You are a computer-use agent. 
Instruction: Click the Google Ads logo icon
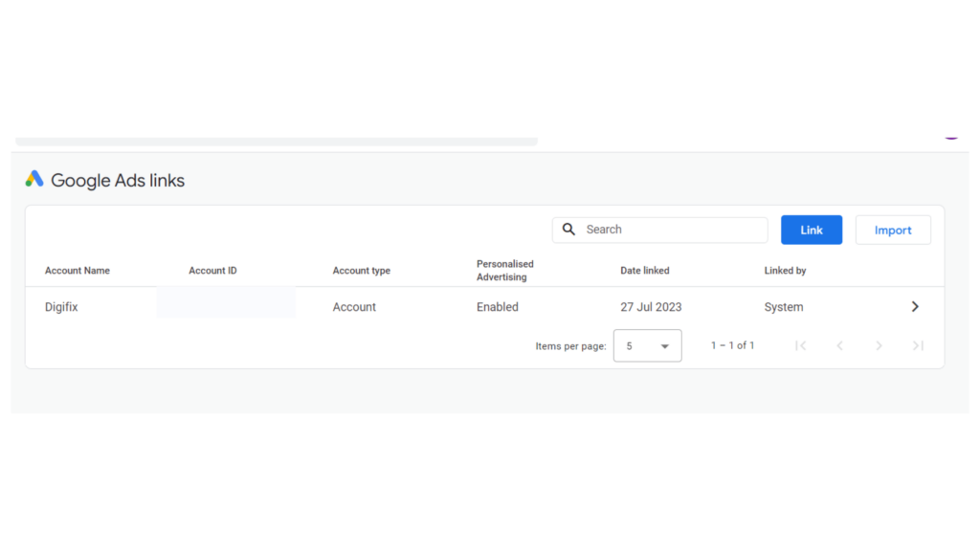34,179
